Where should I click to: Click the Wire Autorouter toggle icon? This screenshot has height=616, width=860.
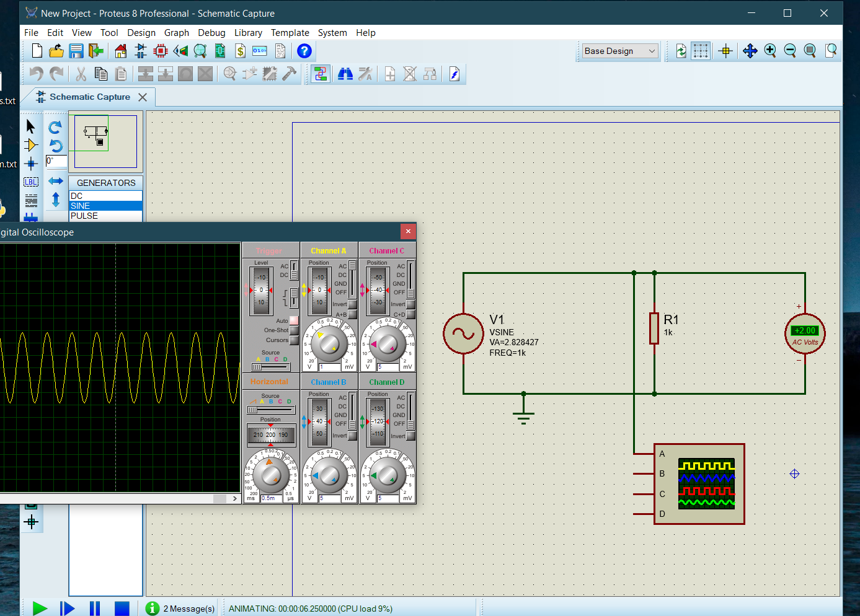[321, 74]
